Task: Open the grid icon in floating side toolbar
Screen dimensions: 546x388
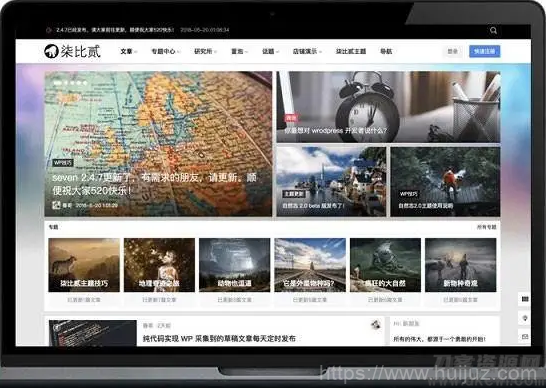Action: point(525,299)
